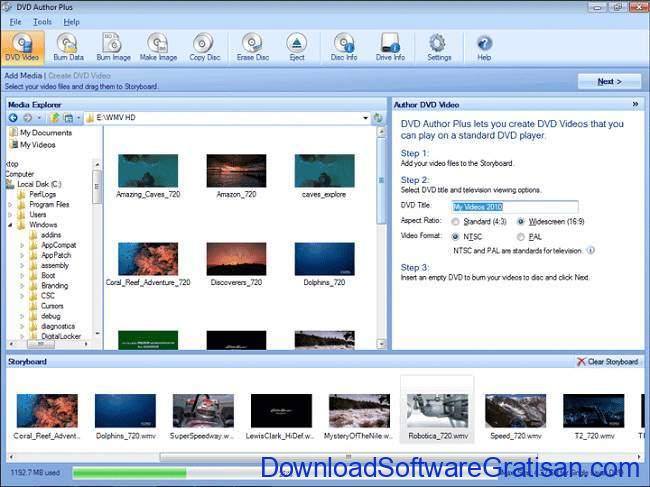Expand the Program Files folder
Screen dimensions: 650x487
click(10, 204)
